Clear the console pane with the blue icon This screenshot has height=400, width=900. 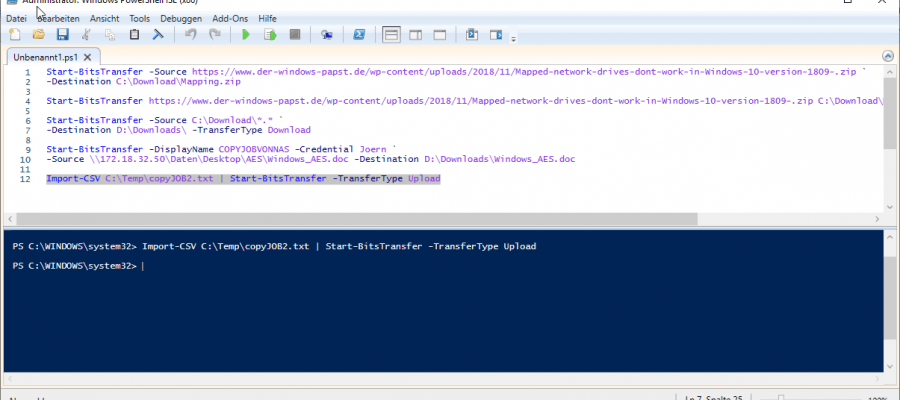click(157, 35)
